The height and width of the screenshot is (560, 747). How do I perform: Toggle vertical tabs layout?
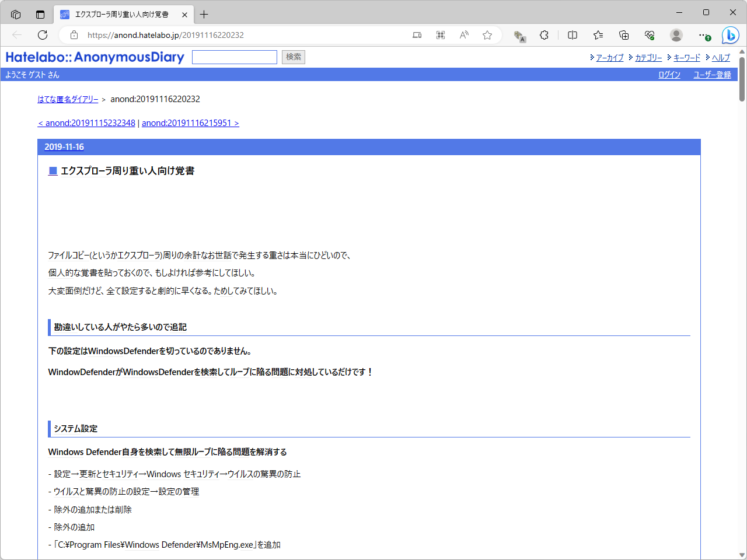(40, 14)
